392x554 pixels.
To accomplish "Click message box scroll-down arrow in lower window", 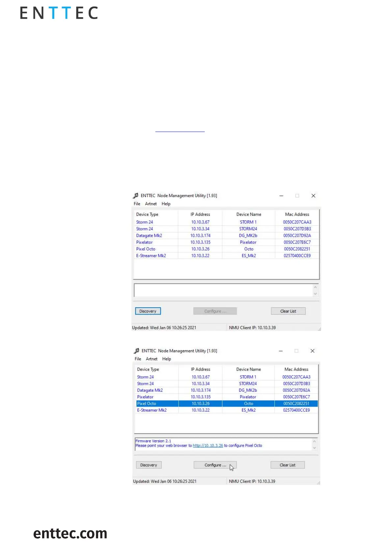I will point(314,448).
